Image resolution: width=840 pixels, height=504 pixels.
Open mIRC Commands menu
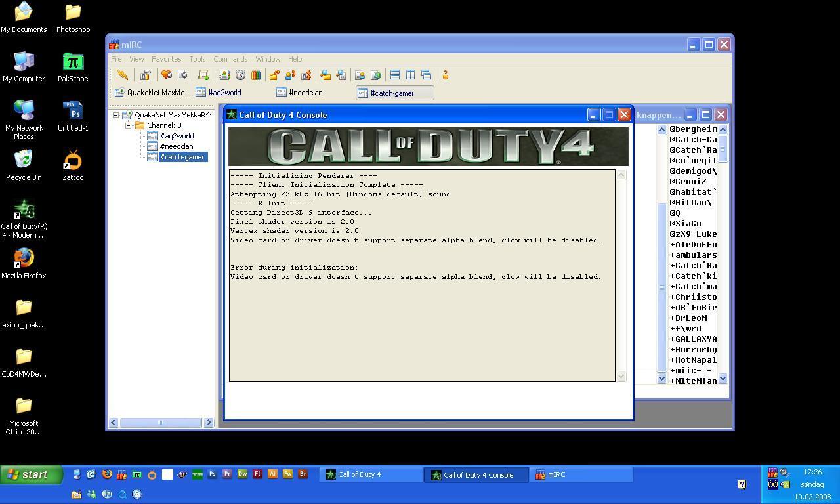click(x=230, y=59)
